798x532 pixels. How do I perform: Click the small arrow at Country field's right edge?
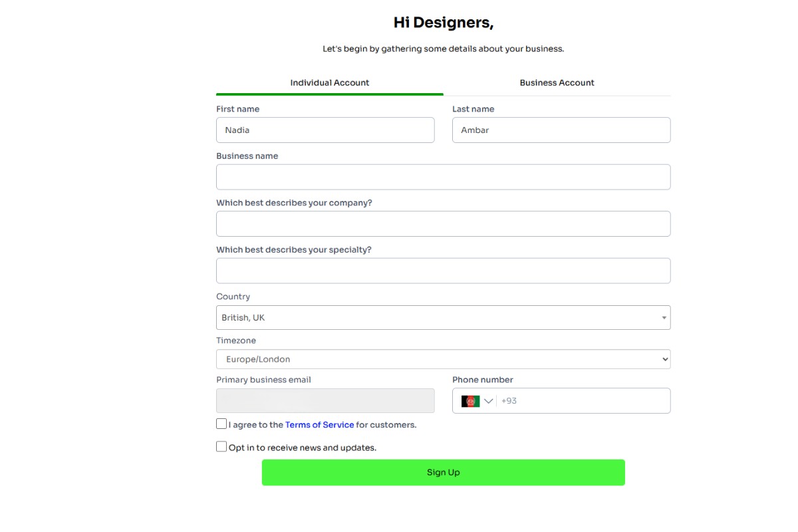[663, 318]
